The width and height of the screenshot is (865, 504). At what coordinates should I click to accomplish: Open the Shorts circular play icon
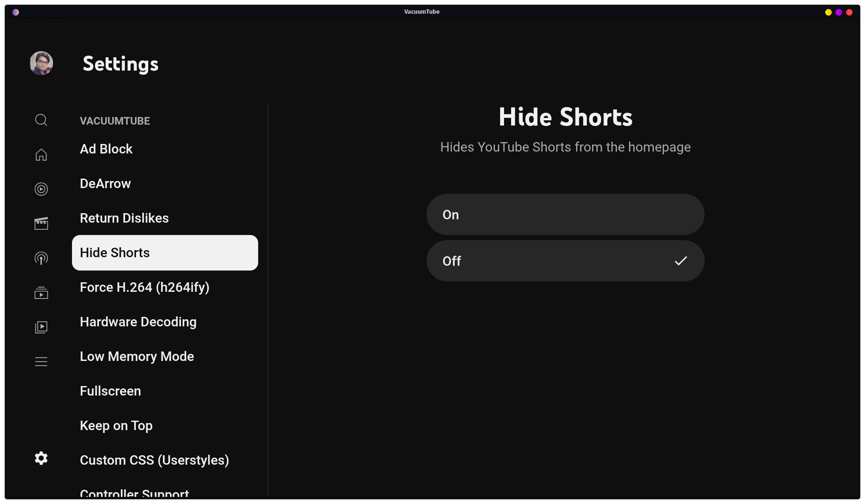point(41,189)
